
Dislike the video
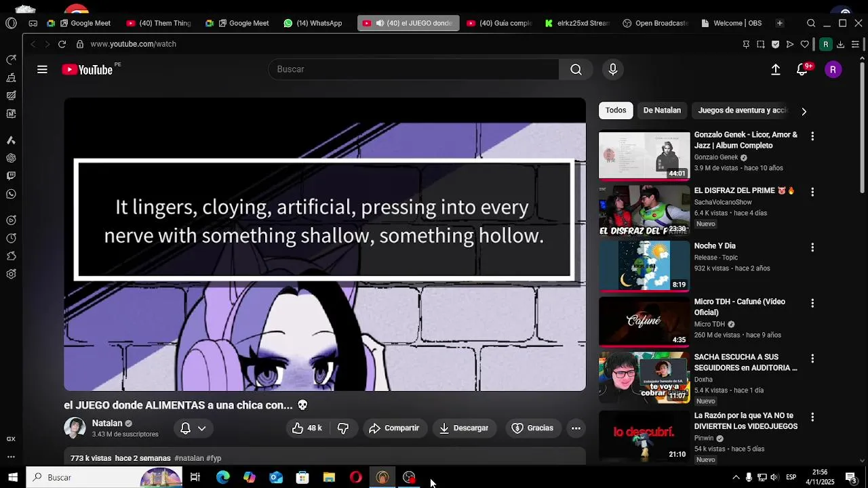343,428
